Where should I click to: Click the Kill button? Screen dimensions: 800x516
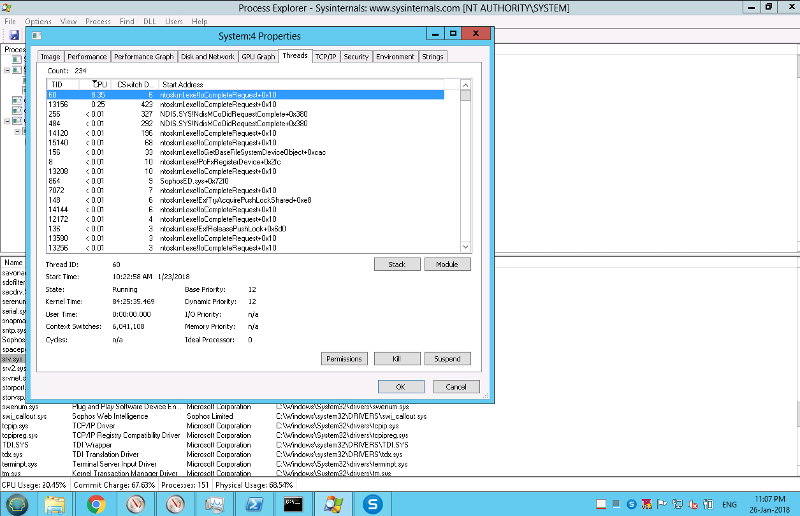[397, 359]
